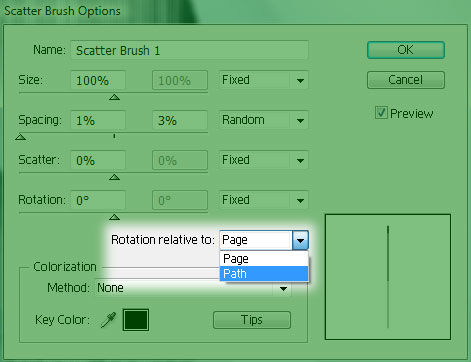
Task: Expand the Scatter Fixed dropdown
Action: click(264, 160)
